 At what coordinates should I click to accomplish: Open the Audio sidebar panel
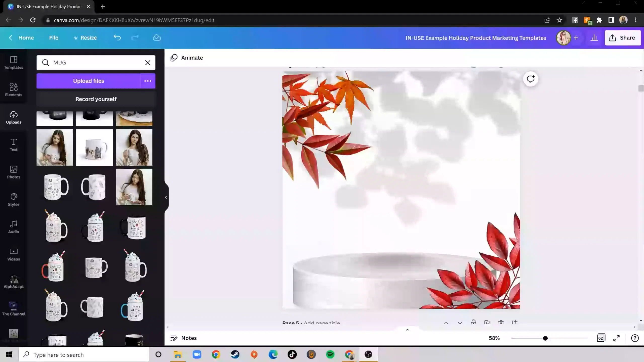click(14, 227)
